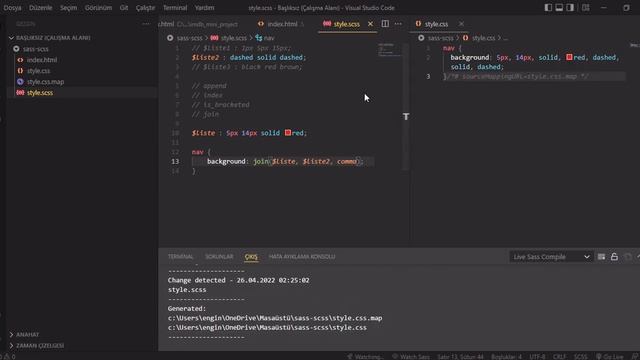
Task: Click the CRLF line ending status item
Action: tap(560, 356)
